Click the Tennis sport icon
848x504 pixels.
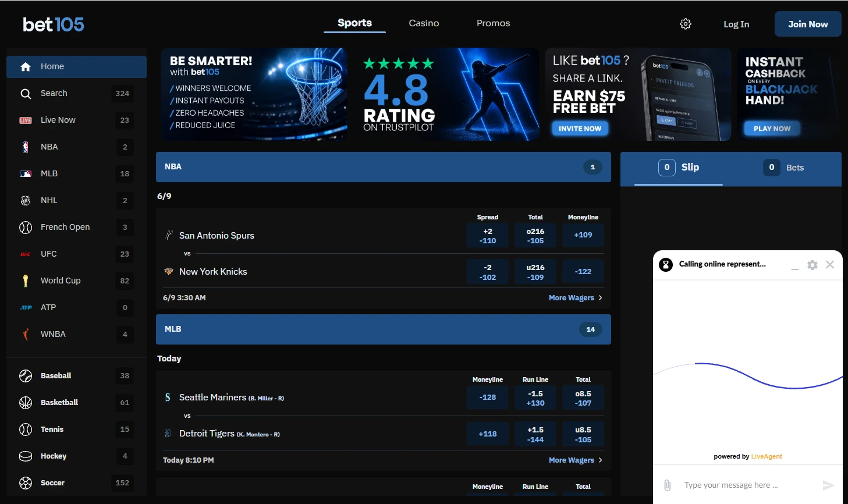tap(26, 430)
